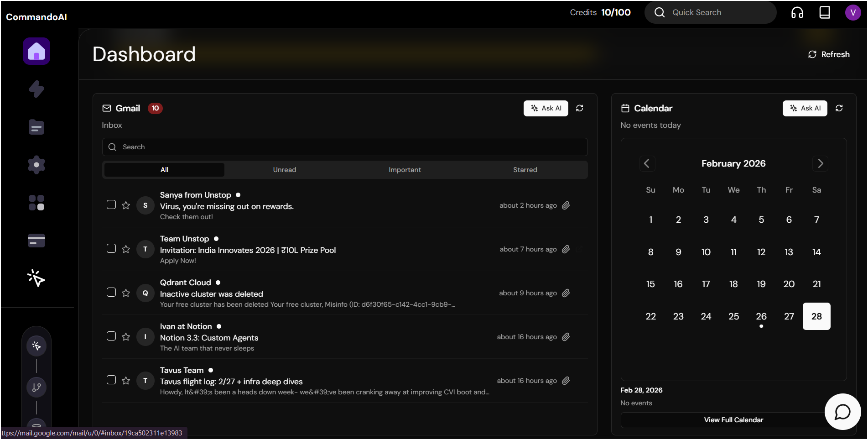Go to previous month in calendar
This screenshot has width=868, height=440.
point(647,163)
